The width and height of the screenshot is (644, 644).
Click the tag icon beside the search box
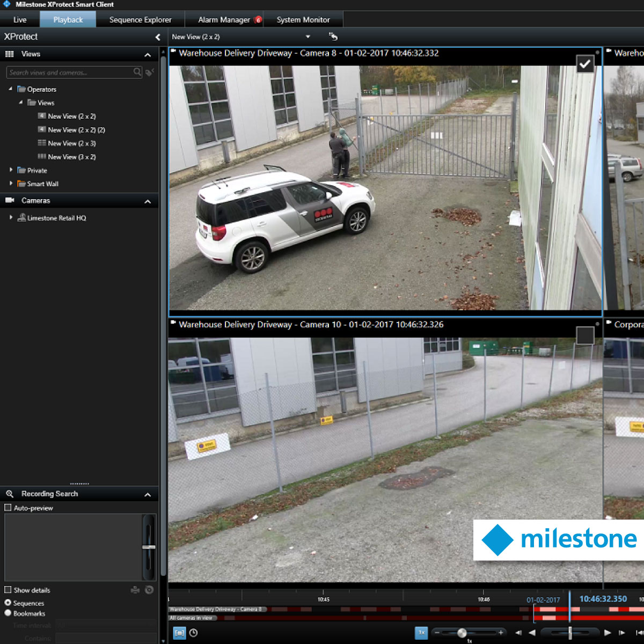[150, 72]
